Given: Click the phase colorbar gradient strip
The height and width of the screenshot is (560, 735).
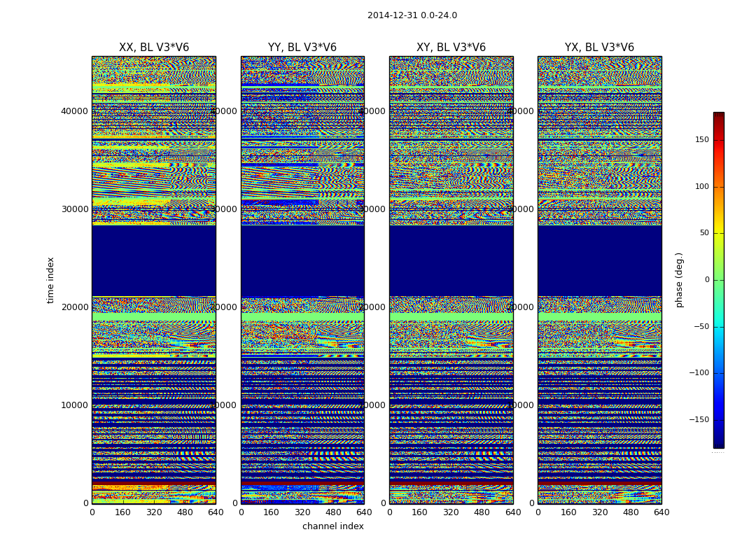Looking at the screenshot, I should (x=719, y=280).
